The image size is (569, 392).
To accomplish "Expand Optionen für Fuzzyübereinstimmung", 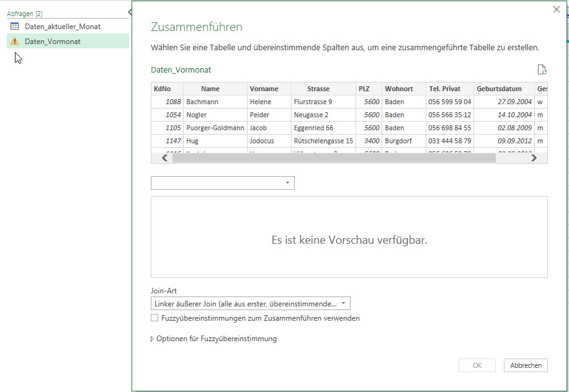I will point(153,339).
